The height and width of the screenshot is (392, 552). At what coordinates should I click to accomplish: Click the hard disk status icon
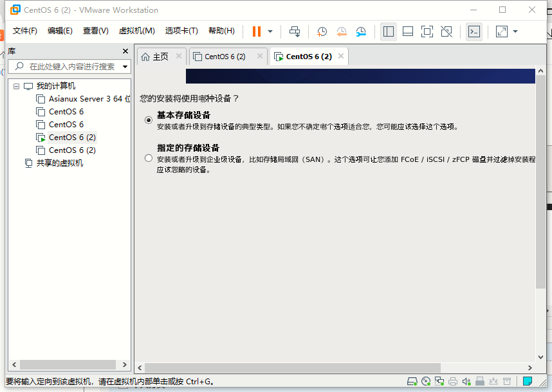pos(412,381)
